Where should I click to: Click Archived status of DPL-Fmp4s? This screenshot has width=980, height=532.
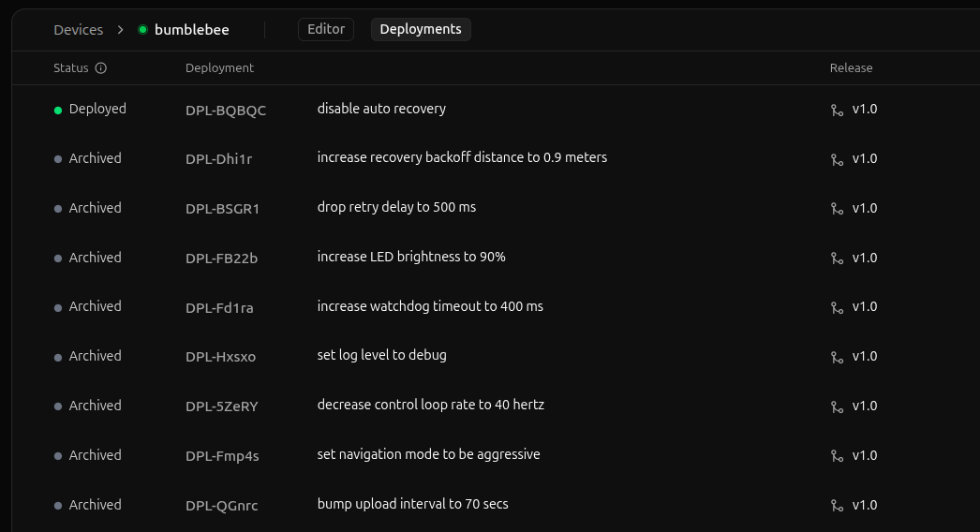pos(95,455)
